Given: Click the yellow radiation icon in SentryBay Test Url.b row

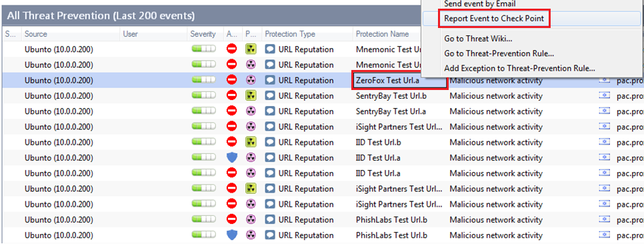Looking at the screenshot, I should click(251, 96).
